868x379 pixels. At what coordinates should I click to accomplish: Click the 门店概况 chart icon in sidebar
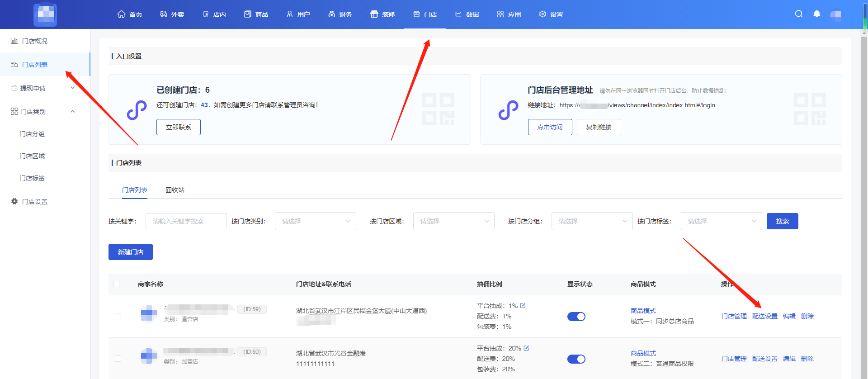click(14, 41)
